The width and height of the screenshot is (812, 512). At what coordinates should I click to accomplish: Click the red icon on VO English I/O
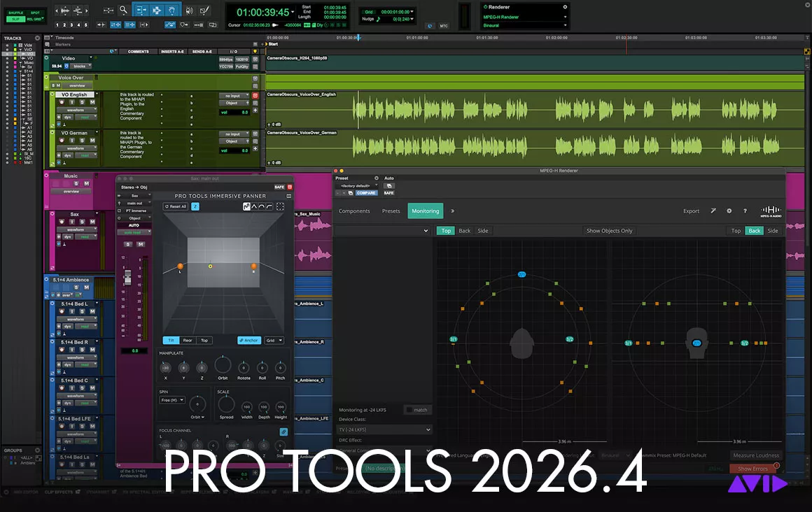point(255,95)
